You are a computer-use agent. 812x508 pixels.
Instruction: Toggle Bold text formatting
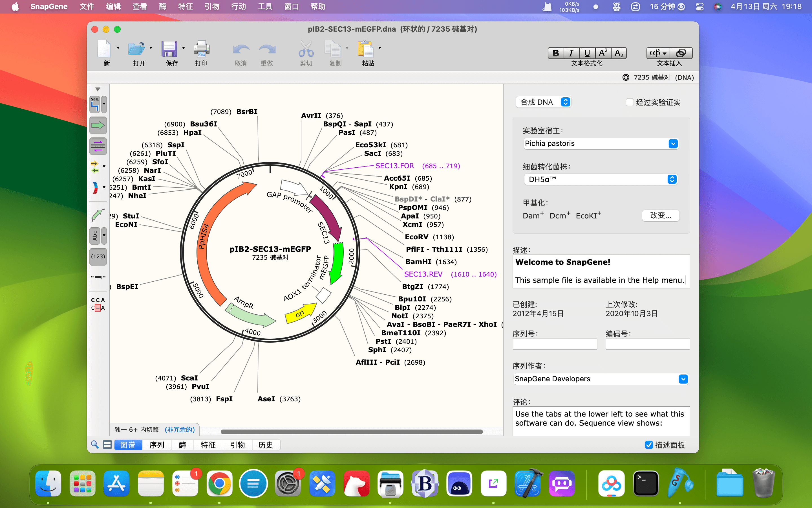point(556,53)
